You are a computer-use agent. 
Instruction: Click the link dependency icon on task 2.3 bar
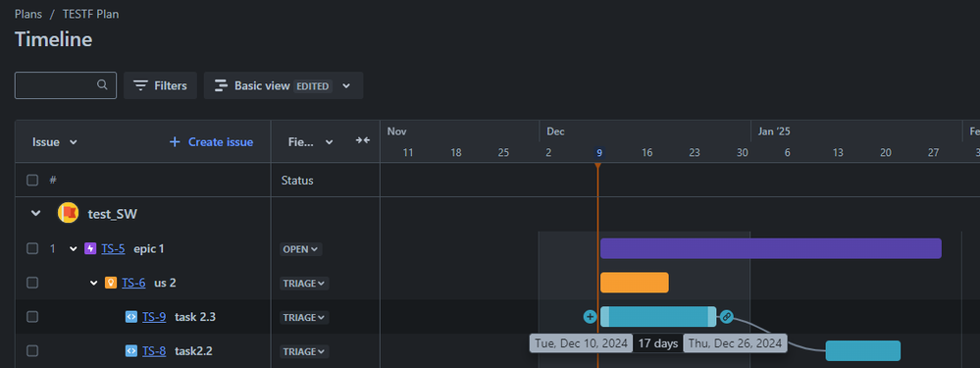(726, 317)
